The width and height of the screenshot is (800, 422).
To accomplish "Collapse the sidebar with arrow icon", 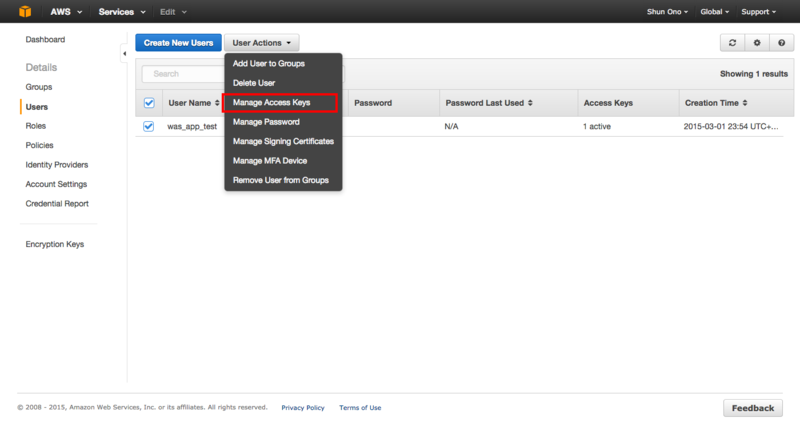I will click(124, 54).
